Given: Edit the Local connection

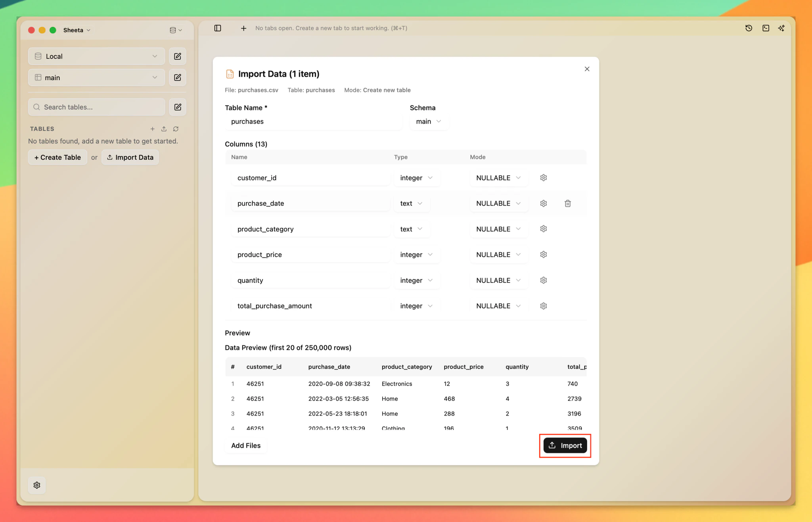Looking at the screenshot, I should tap(178, 56).
